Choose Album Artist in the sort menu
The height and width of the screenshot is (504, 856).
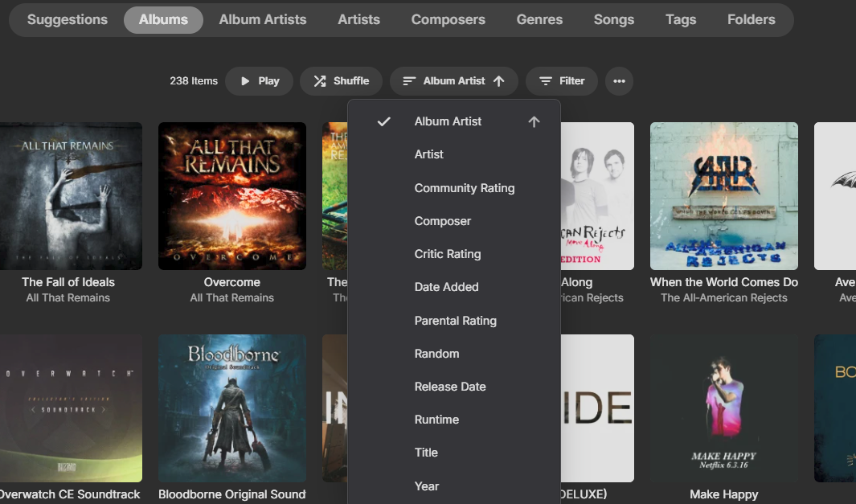point(453,121)
